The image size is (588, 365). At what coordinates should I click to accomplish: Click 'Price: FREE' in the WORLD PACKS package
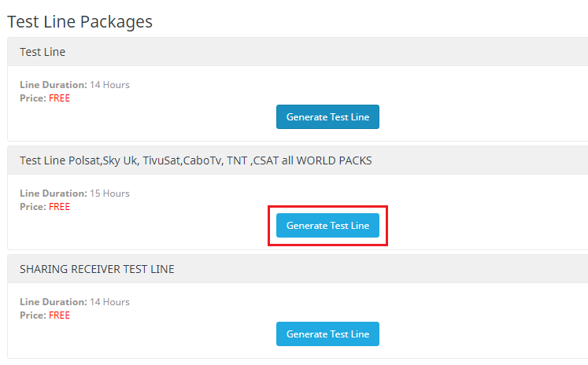(x=45, y=207)
